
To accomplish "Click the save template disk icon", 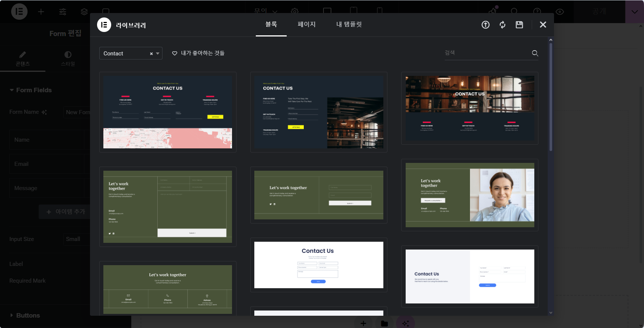I will 519,25.
